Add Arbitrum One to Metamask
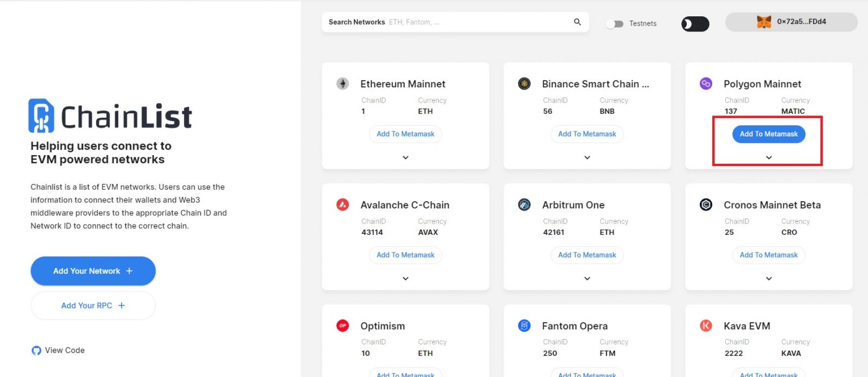The width and height of the screenshot is (868, 377). (x=587, y=255)
